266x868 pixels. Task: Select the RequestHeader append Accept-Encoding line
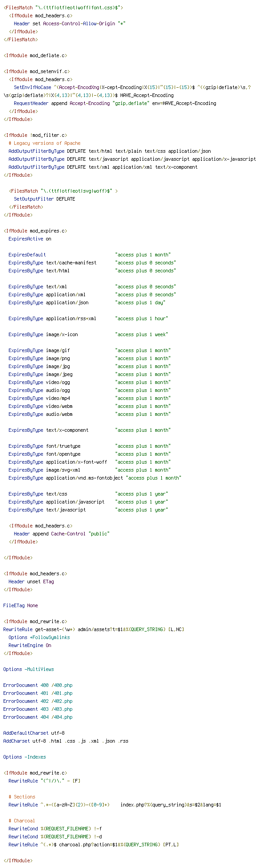pos(115,103)
